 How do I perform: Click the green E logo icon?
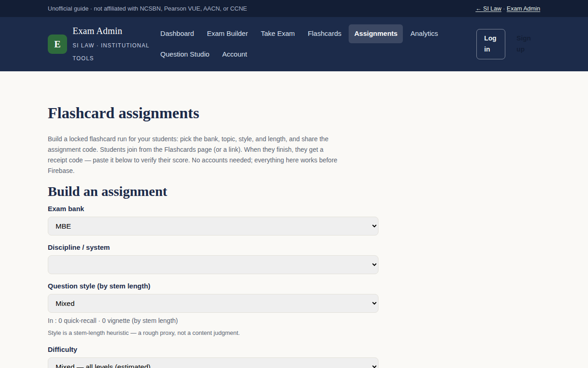57,44
